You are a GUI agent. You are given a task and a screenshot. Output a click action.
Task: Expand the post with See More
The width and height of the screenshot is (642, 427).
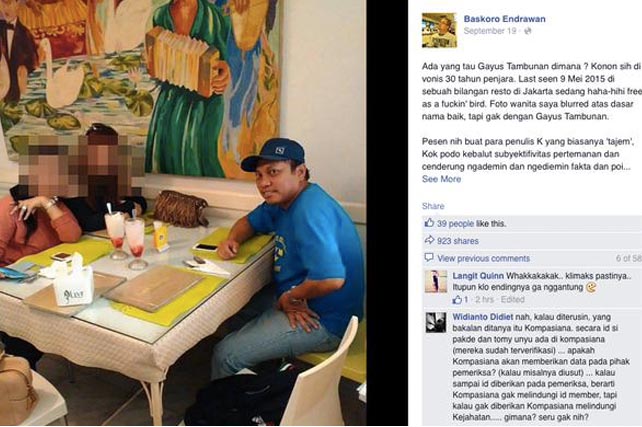click(441, 179)
